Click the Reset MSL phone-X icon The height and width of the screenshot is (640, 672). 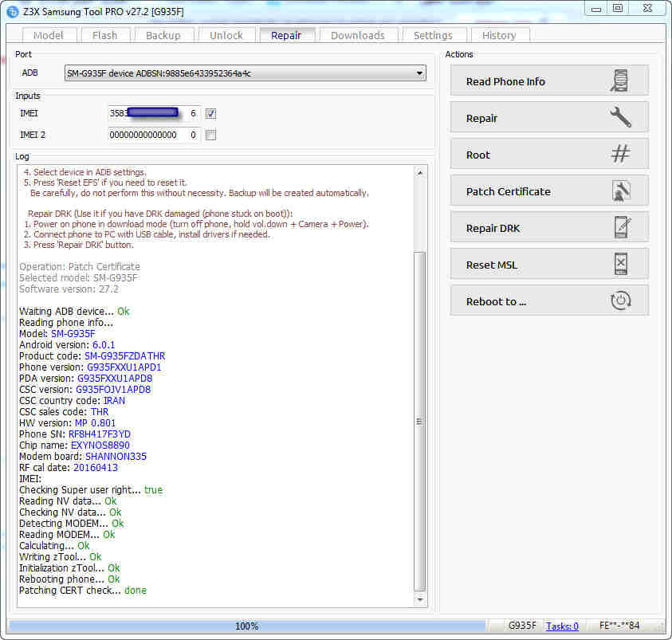[620, 264]
